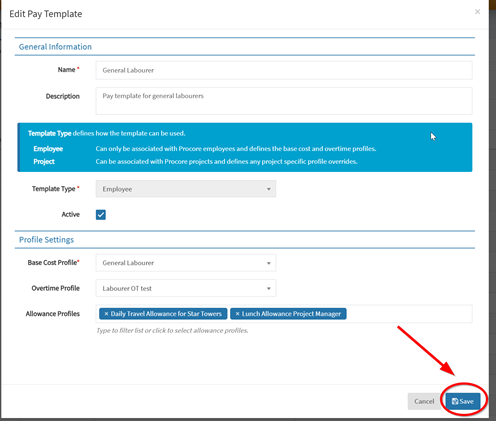Cancel editing the pay template
Image resolution: width=496 pixels, height=421 pixels.
(x=424, y=401)
